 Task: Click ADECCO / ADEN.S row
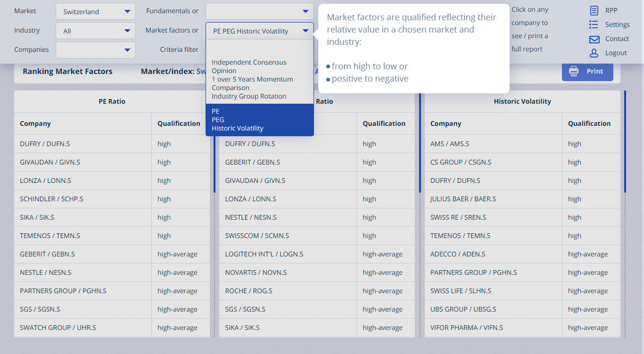point(522,254)
